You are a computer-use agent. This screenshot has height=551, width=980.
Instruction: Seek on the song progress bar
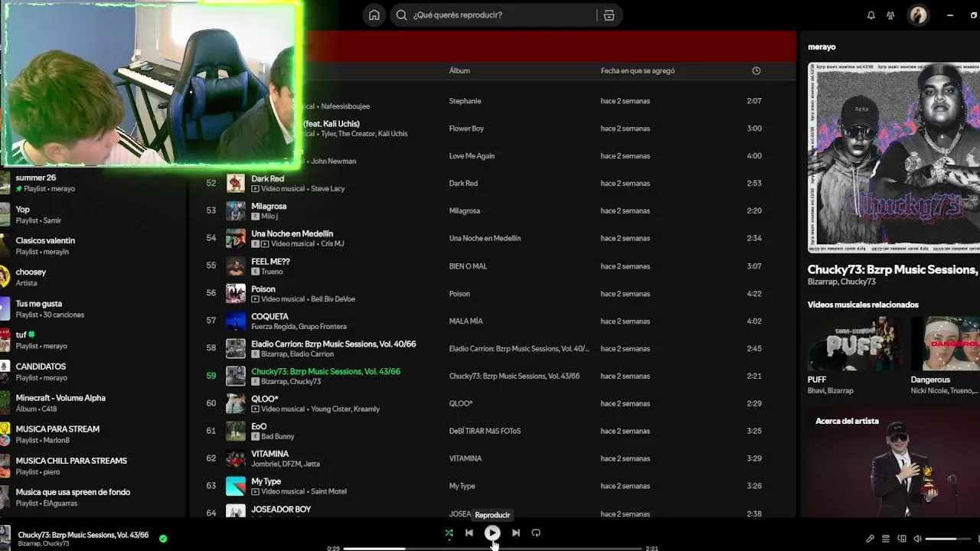coord(492,548)
